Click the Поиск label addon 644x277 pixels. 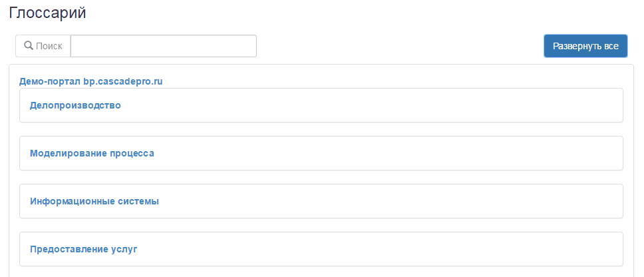43,46
